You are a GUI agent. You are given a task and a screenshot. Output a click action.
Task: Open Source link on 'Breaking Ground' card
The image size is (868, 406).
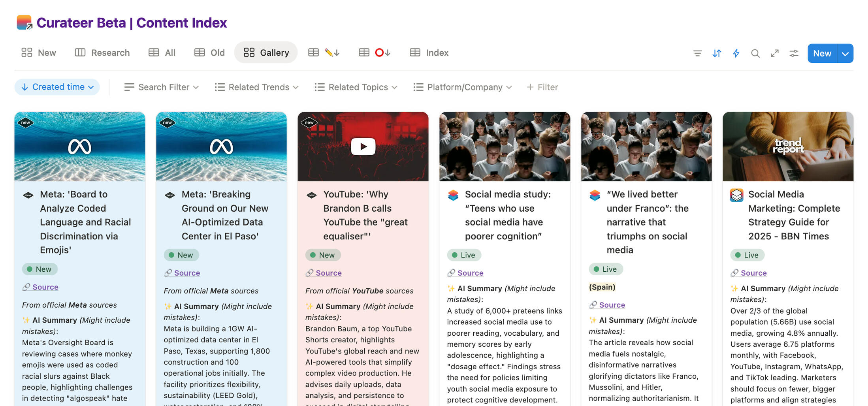point(182,273)
